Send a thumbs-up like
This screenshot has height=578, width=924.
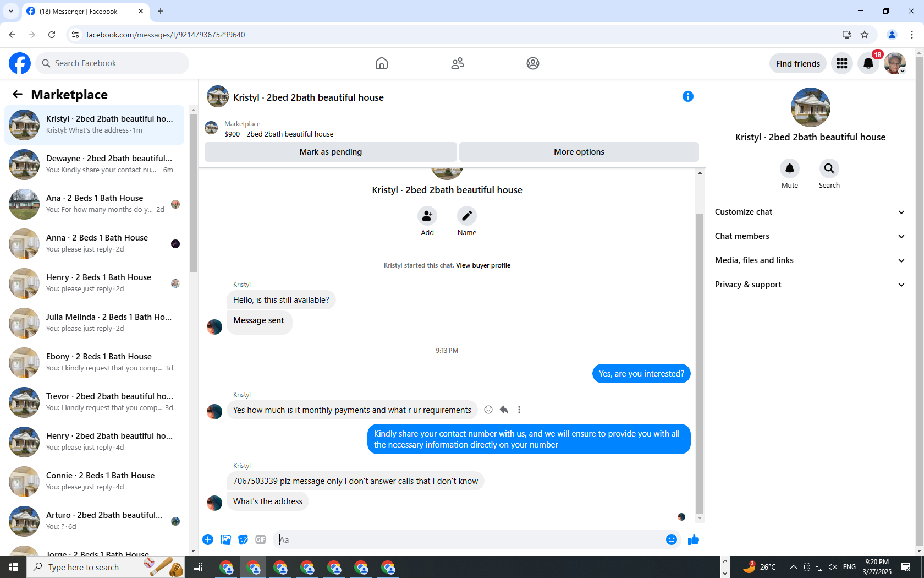(x=694, y=539)
